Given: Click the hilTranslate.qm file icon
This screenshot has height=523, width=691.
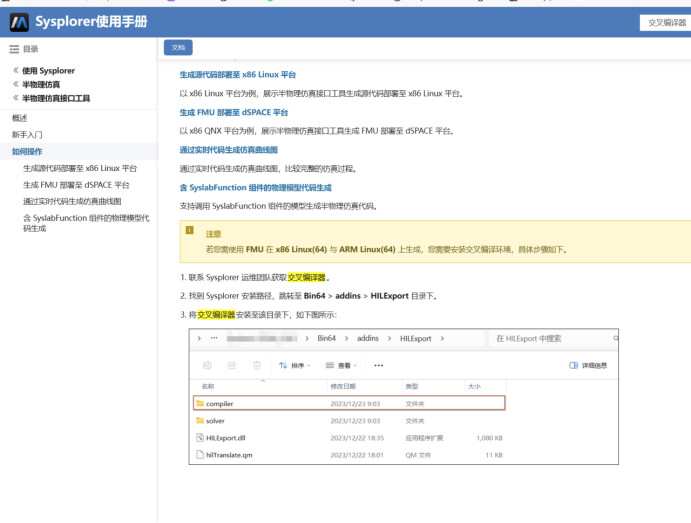Looking at the screenshot, I should (x=200, y=455).
